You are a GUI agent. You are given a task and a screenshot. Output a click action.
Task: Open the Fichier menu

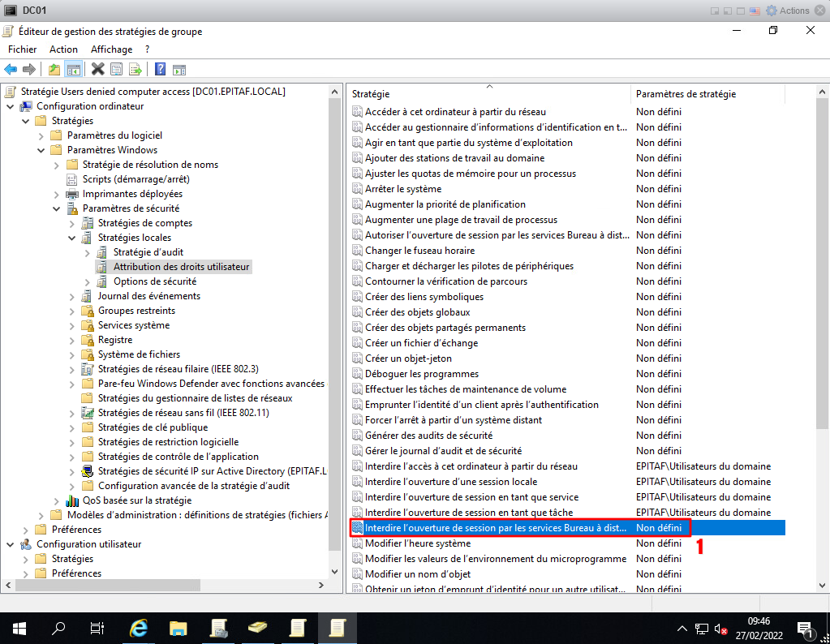click(22, 49)
